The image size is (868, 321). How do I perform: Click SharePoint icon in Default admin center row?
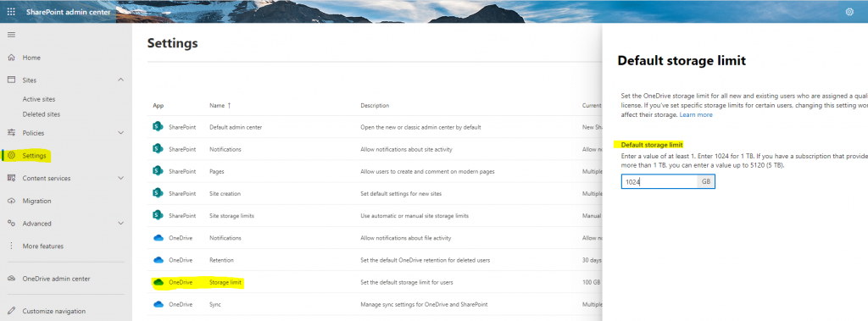(x=158, y=127)
